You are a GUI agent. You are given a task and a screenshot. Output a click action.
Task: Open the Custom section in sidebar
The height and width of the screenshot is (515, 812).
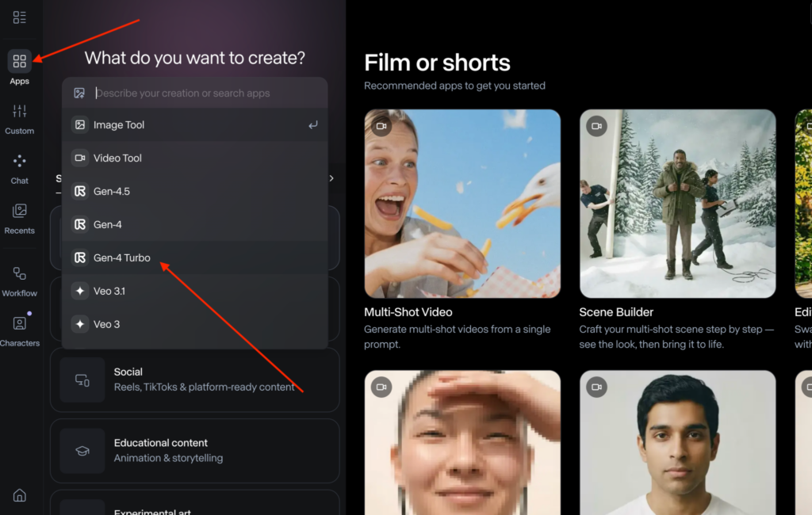(20, 119)
